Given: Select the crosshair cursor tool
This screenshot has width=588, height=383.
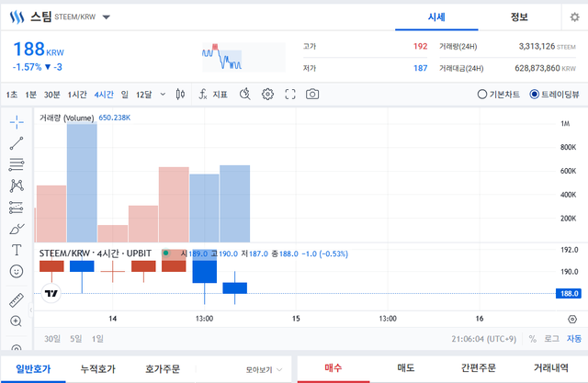Looking at the screenshot, I should pos(17,122).
